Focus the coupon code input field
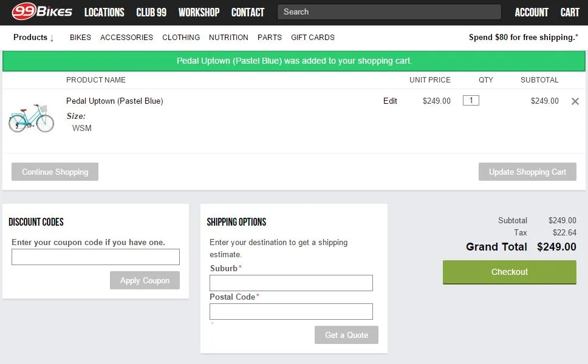Viewport: 588px width, 364px height. click(x=95, y=257)
